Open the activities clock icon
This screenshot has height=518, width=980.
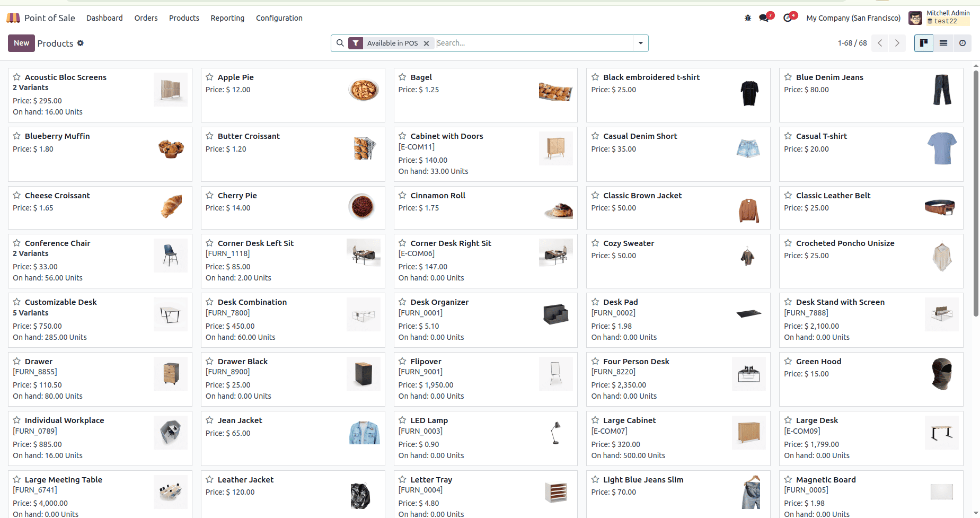click(x=788, y=18)
